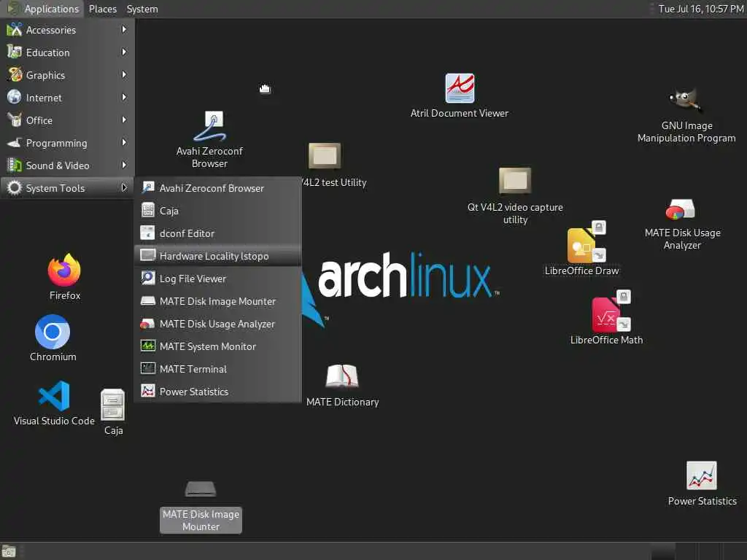Select the 'MATE Terminal' text in submenu

[193, 369]
